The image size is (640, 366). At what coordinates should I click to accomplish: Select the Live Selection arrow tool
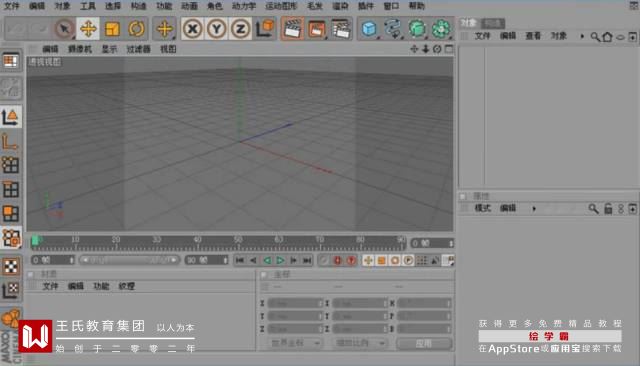pyautogui.click(x=64, y=29)
